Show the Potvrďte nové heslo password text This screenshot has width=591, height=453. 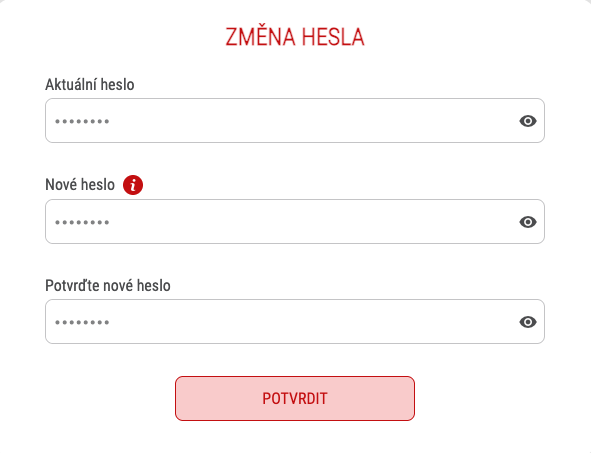click(528, 322)
